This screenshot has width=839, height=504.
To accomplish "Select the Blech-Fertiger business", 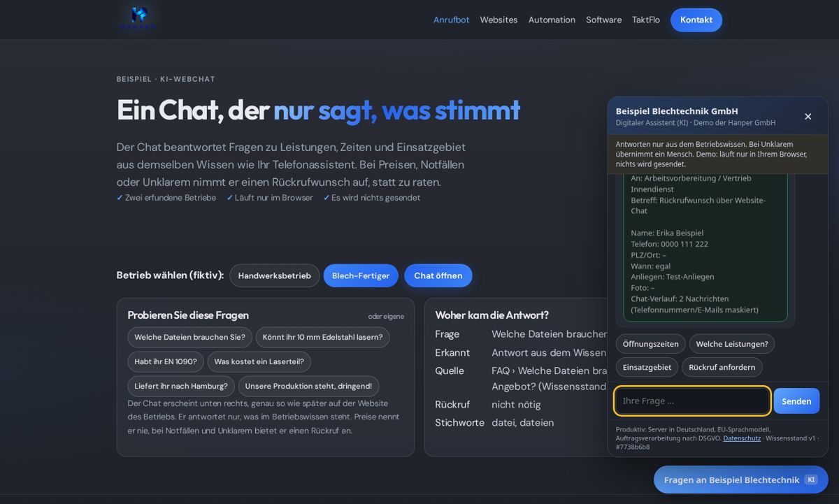I will 361,275.
